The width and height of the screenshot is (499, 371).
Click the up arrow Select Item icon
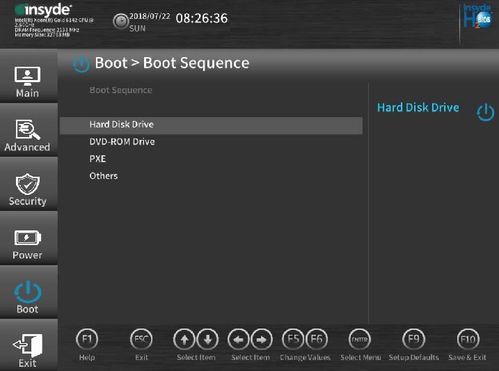click(x=184, y=340)
